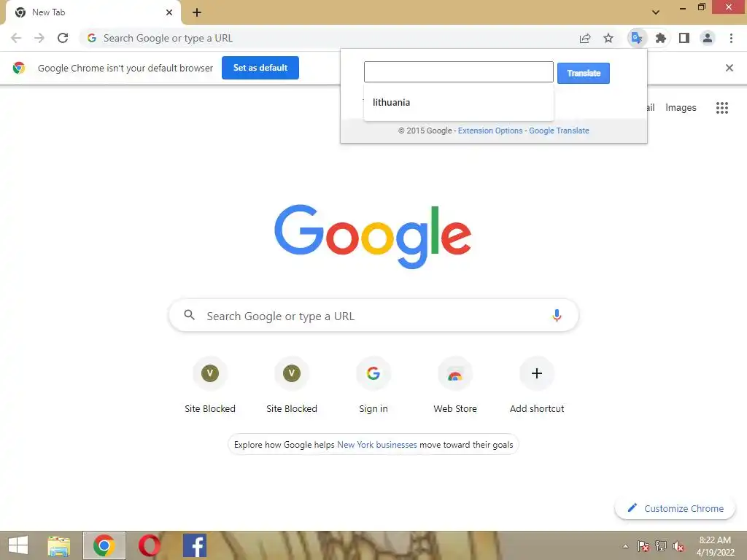Focus the translate text input box
The width and height of the screenshot is (747, 560).
click(458, 72)
